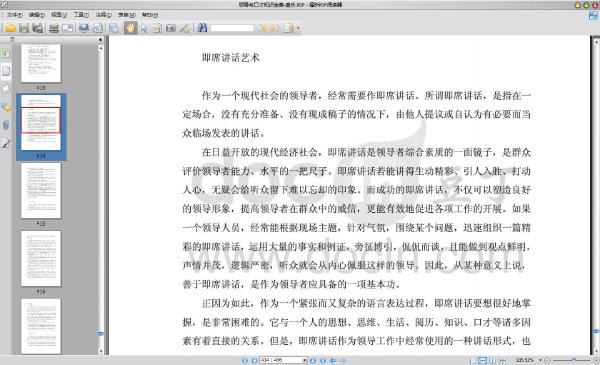Open a file with the folder icon
The height and width of the screenshot is (365, 600).
tap(10, 28)
